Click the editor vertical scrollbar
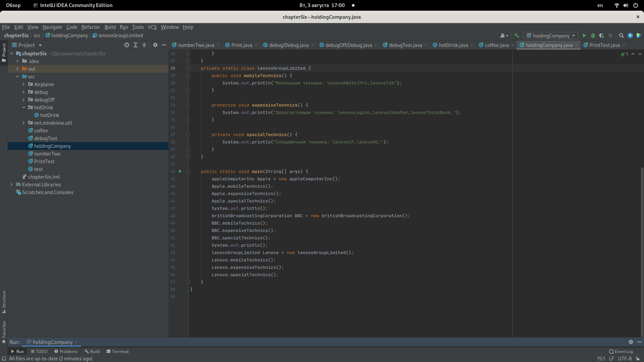 (x=642, y=251)
